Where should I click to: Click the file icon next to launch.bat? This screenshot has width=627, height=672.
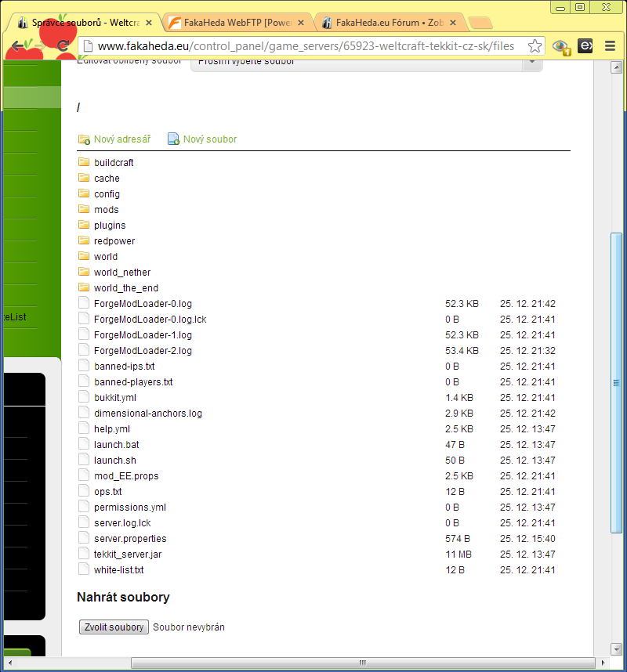(x=84, y=444)
